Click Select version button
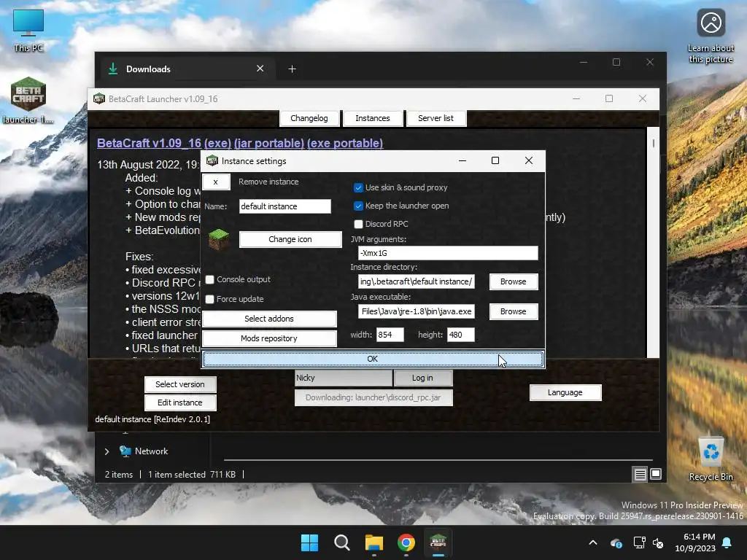The width and height of the screenshot is (747, 560). pyautogui.click(x=180, y=384)
